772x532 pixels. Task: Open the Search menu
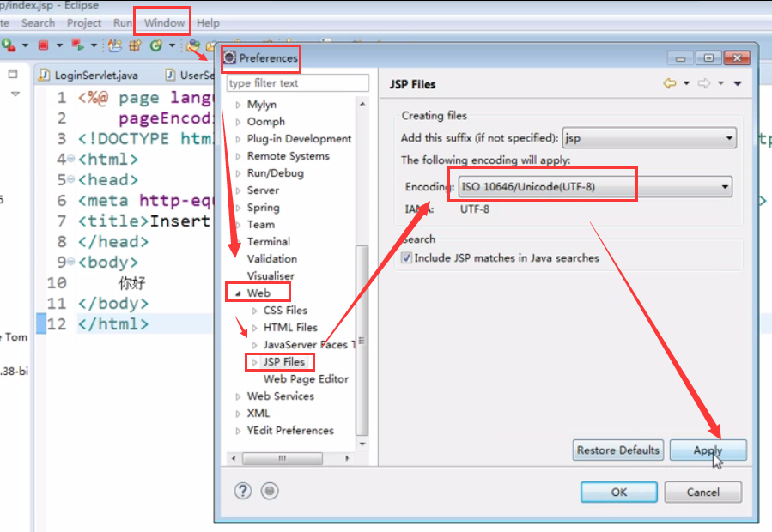[x=38, y=23]
